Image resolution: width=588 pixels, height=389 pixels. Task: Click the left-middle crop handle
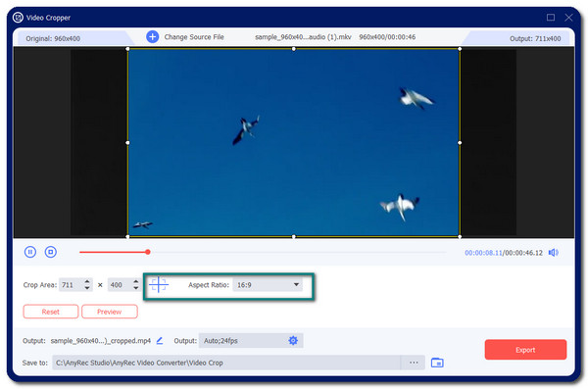point(127,142)
